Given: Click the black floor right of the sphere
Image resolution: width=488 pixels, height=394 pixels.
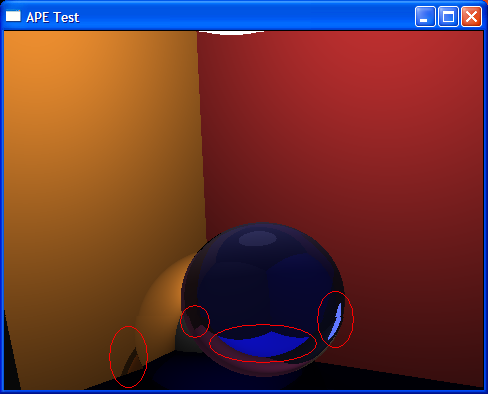Looking at the screenshot, I should 383,378.
